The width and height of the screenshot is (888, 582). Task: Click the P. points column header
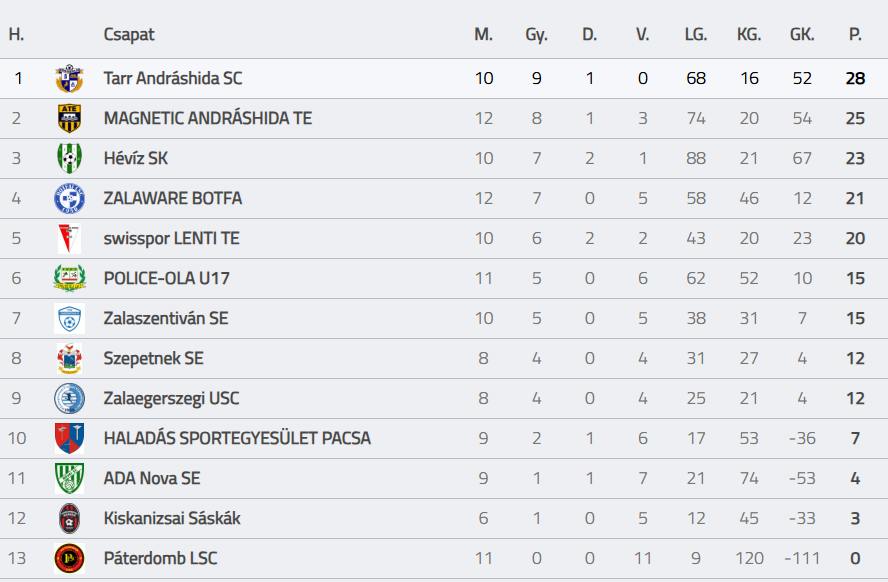[855, 35]
